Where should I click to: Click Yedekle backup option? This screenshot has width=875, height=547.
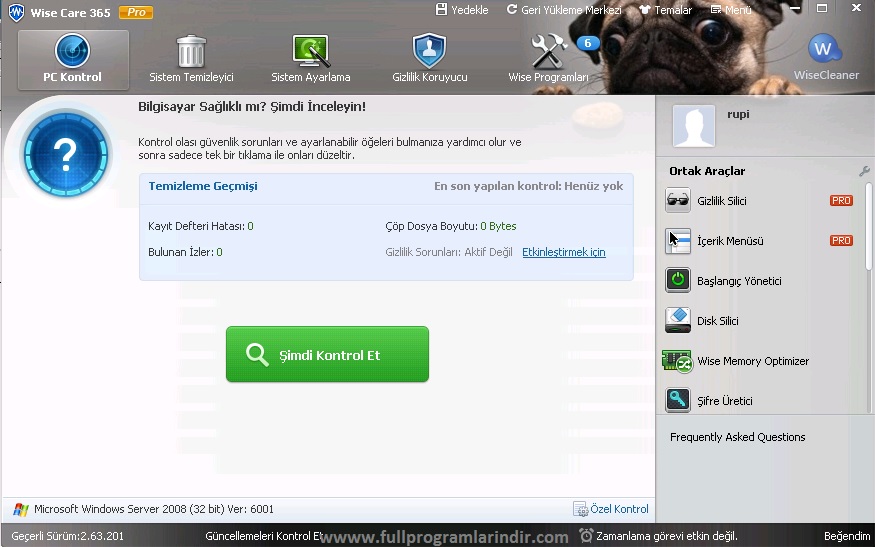tap(462, 10)
